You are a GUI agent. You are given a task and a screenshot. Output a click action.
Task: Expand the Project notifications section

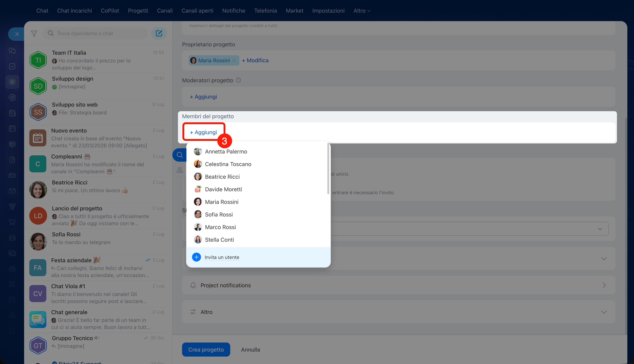[399, 285]
